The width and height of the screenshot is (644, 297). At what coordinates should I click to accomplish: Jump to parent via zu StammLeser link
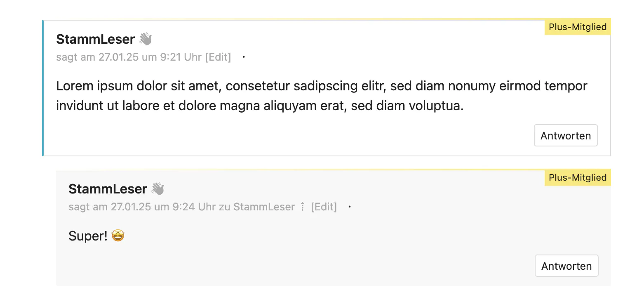click(264, 207)
